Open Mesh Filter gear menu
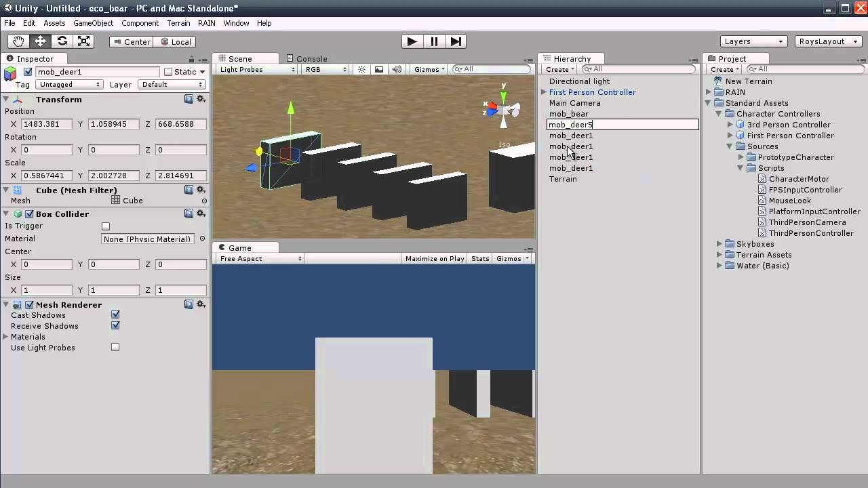The width and height of the screenshot is (868, 488). coord(201,190)
